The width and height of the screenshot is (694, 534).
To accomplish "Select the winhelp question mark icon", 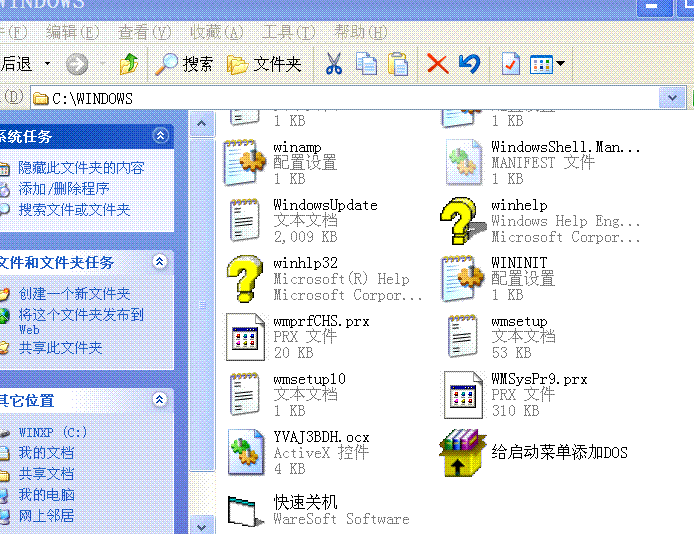I will (463, 220).
